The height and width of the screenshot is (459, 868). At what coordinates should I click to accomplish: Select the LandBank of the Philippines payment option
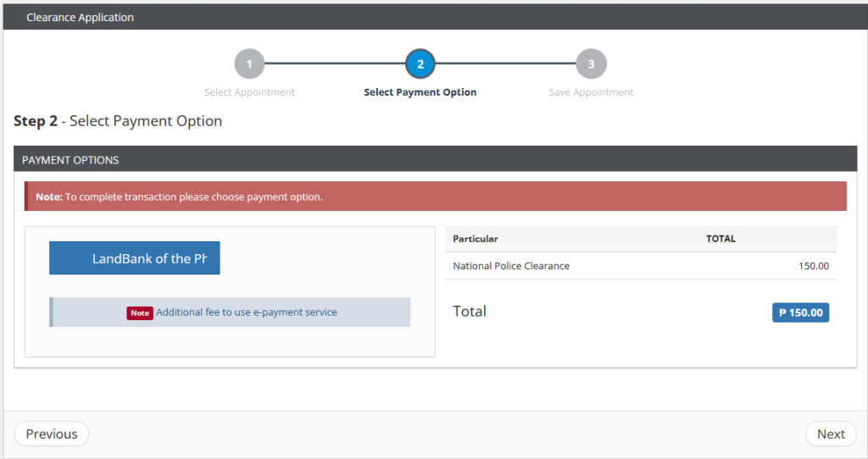pos(135,258)
